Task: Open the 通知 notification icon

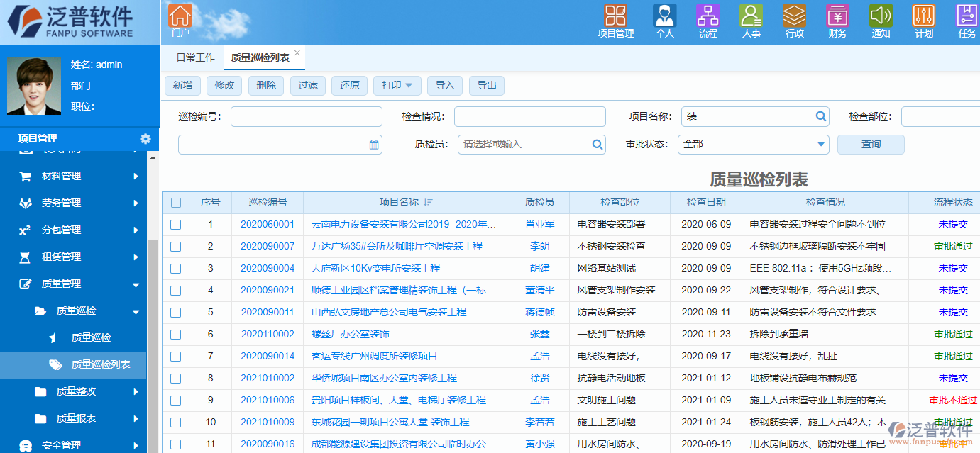Action: pyautogui.click(x=881, y=16)
